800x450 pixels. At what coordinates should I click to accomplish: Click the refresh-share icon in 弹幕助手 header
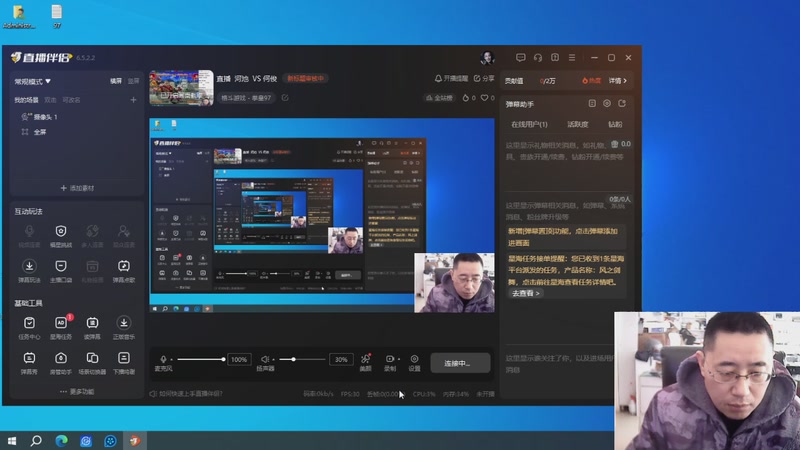(622, 104)
